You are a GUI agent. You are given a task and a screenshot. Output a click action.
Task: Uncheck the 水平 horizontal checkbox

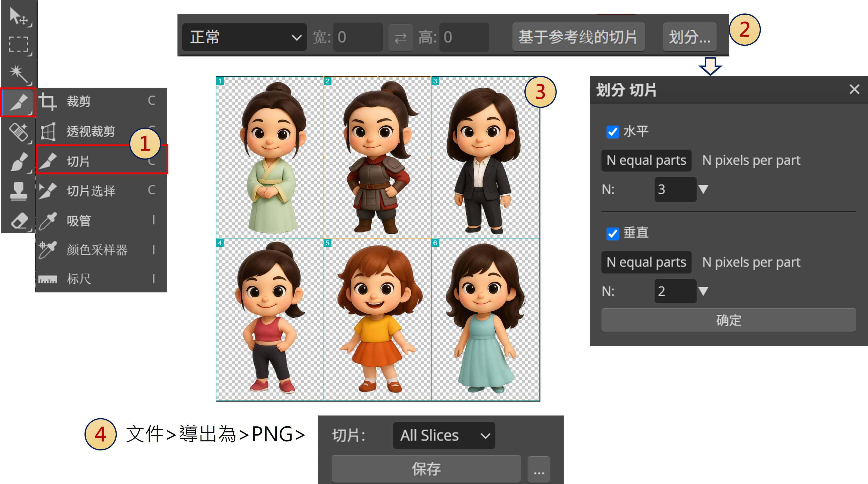[612, 132]
